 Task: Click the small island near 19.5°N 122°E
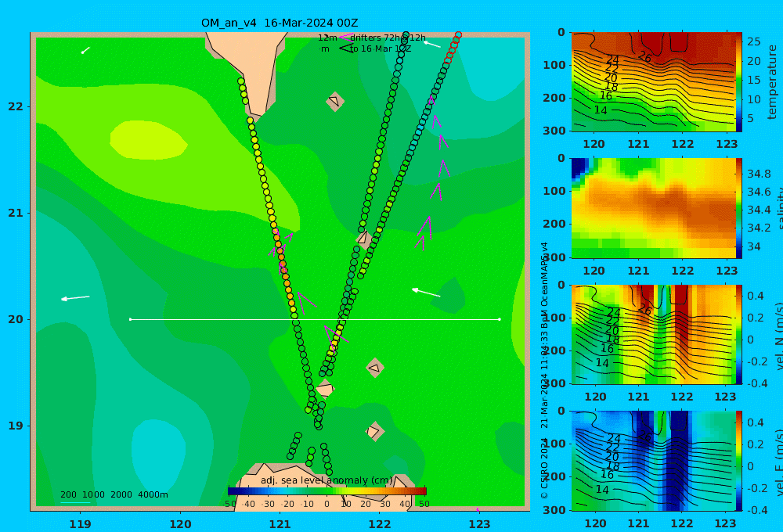(374, 368)
